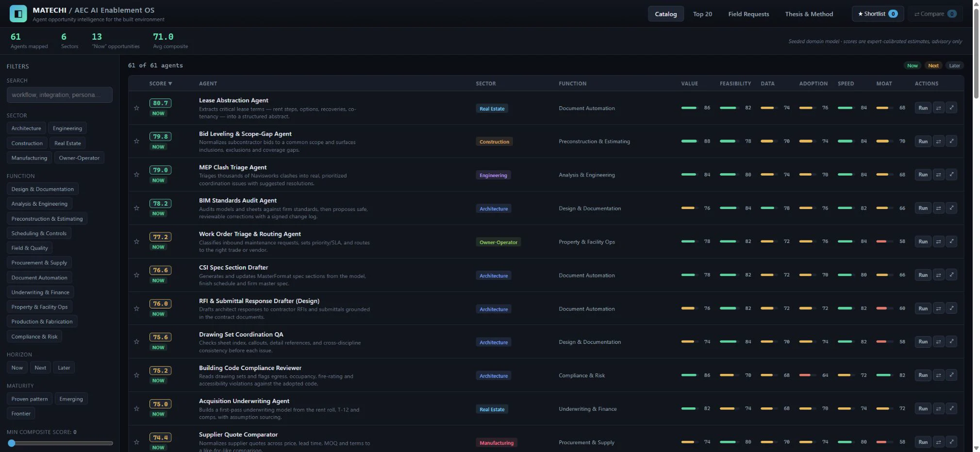Filter horizon to Later in sidebar
Image resolution: width=980 pixels, height=452 pixels.
click(64, 368)
